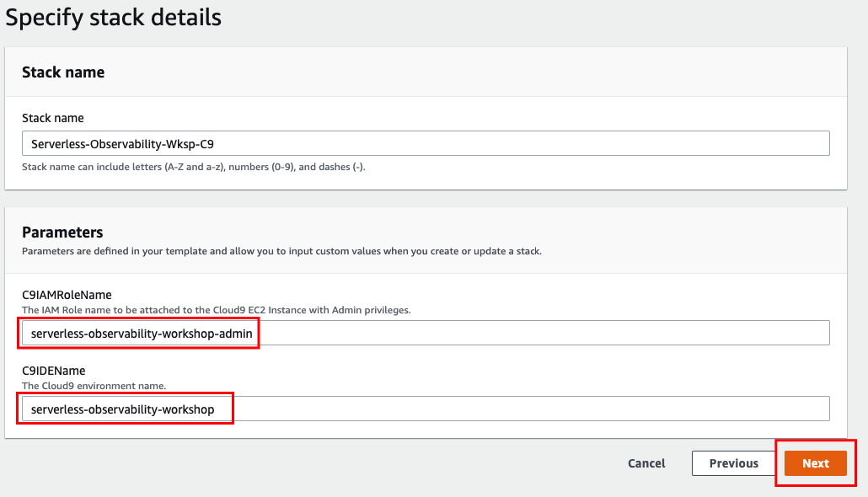The image size is (868, 497).
Task: Select the C9IDEName text field
Action: coord(426,409)
